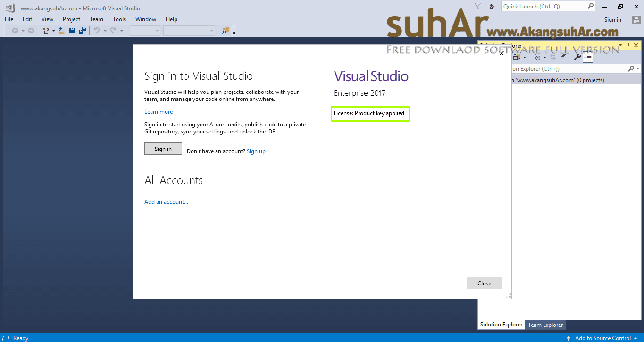The width and height of the screenshot is (644, 342).
Task: Click the New Project toolbar icon
Action: coord(46,31)
